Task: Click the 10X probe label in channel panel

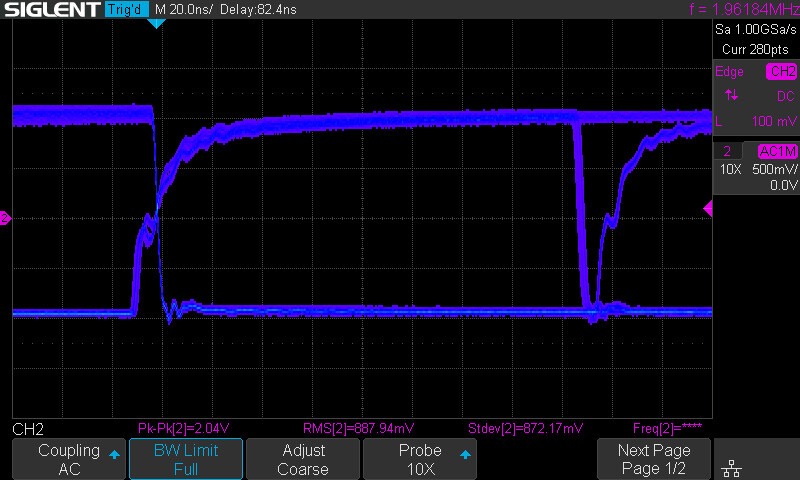Action: [731, 169]
